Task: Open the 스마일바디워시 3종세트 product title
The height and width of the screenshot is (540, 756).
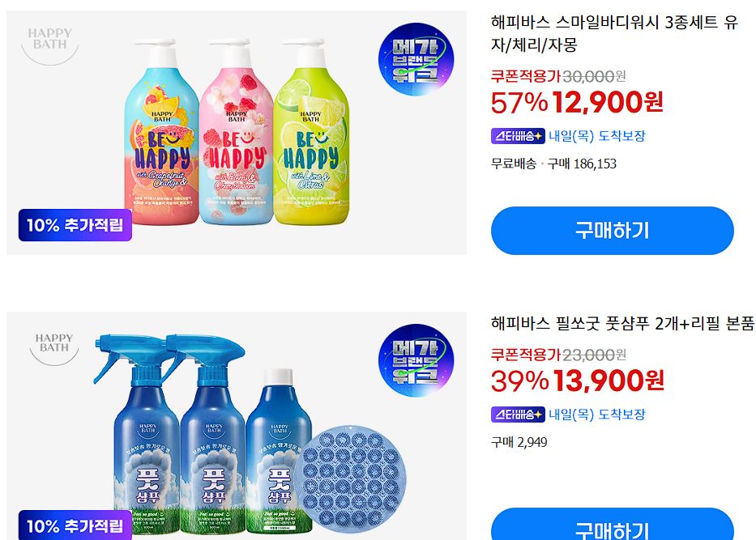Action: (x=614, y=33)
